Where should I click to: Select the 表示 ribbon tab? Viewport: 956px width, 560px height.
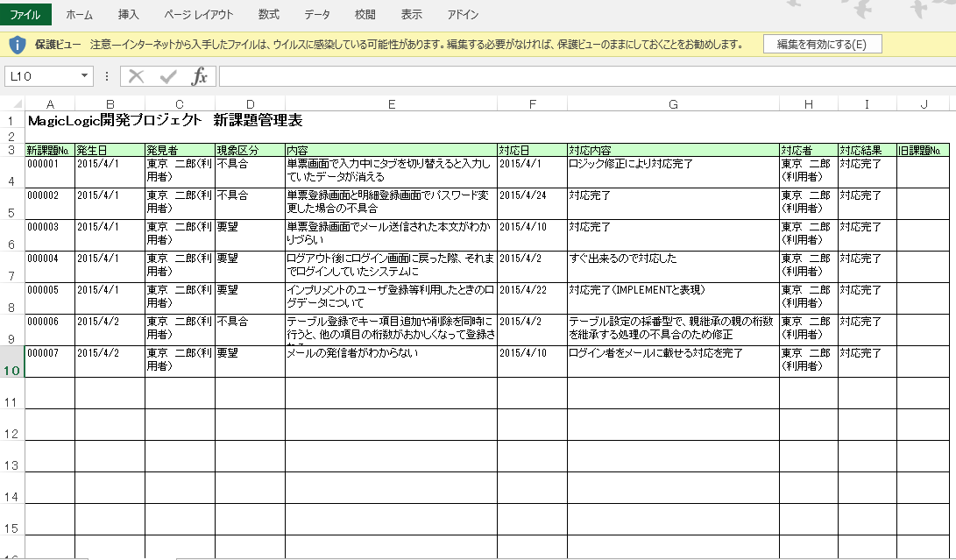pos(411,14)
